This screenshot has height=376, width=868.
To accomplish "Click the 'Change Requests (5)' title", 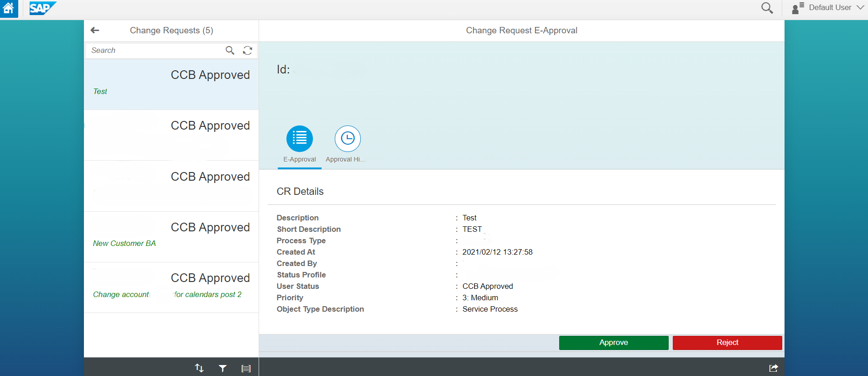I will 172,31.
